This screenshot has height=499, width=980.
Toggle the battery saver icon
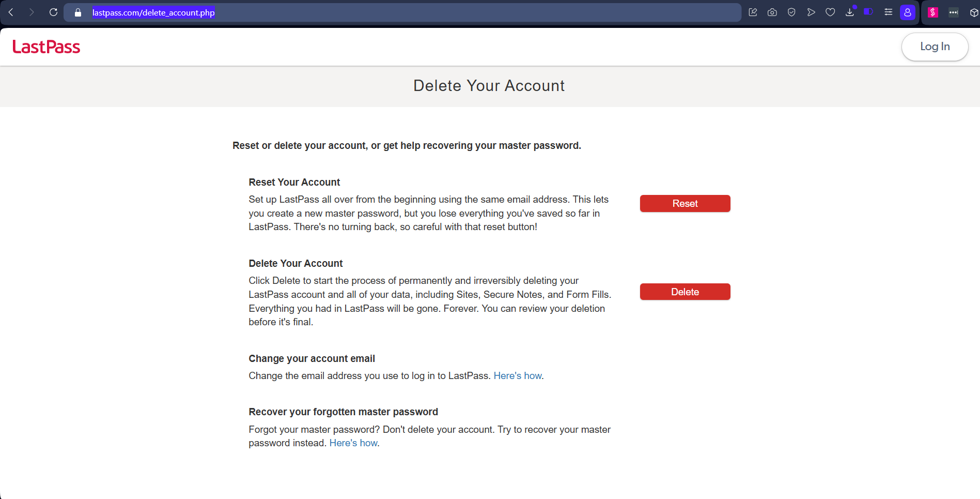click(x=868, y=12)
